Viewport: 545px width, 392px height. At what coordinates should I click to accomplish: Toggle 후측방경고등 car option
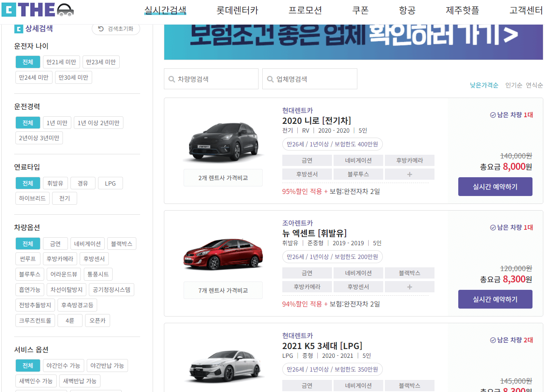77,305
